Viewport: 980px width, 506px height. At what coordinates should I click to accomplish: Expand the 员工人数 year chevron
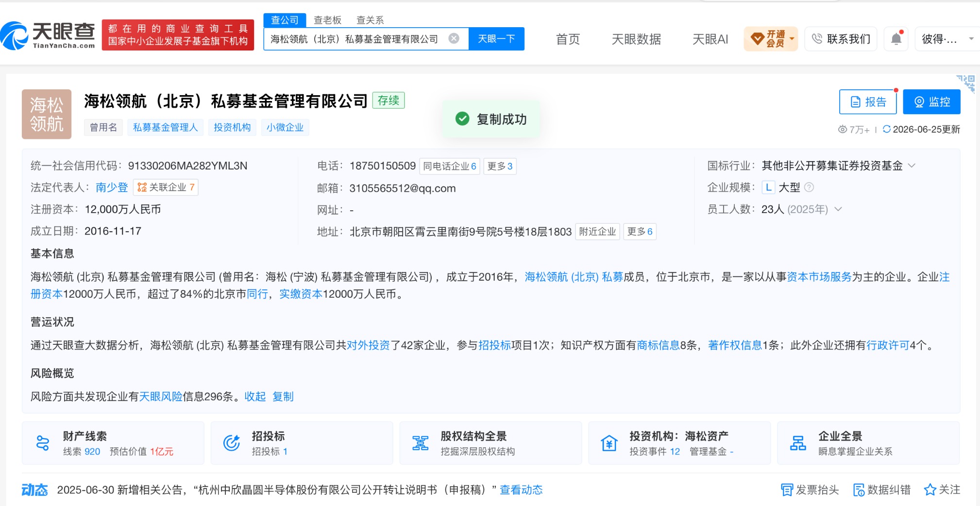coord(838,209)
